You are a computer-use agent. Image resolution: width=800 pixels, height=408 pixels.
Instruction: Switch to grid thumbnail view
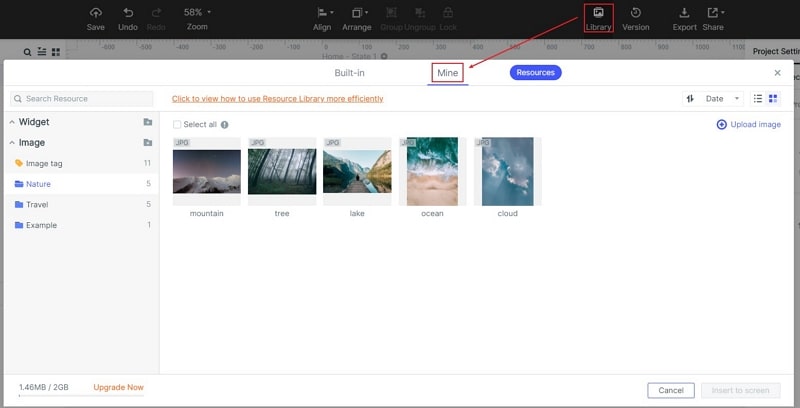773,98
